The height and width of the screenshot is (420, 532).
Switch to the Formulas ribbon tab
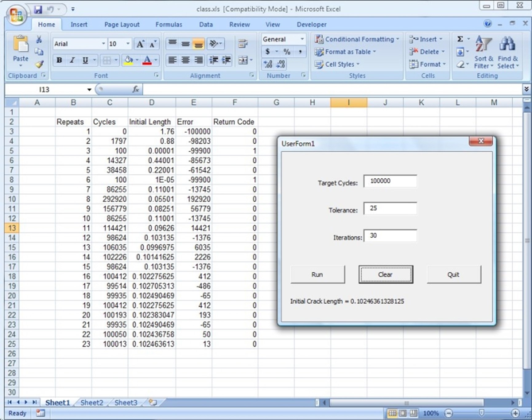pyautogui.click(x=169, y=25)
